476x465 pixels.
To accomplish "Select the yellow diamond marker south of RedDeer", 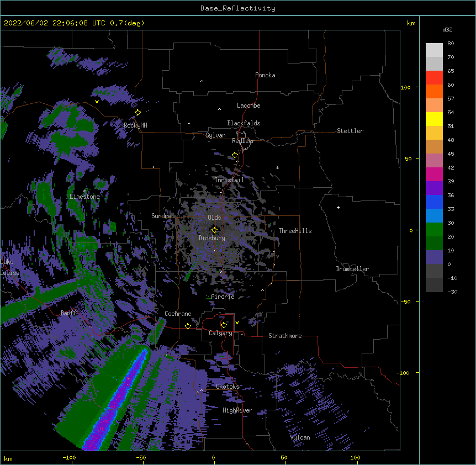I will 235,155.
